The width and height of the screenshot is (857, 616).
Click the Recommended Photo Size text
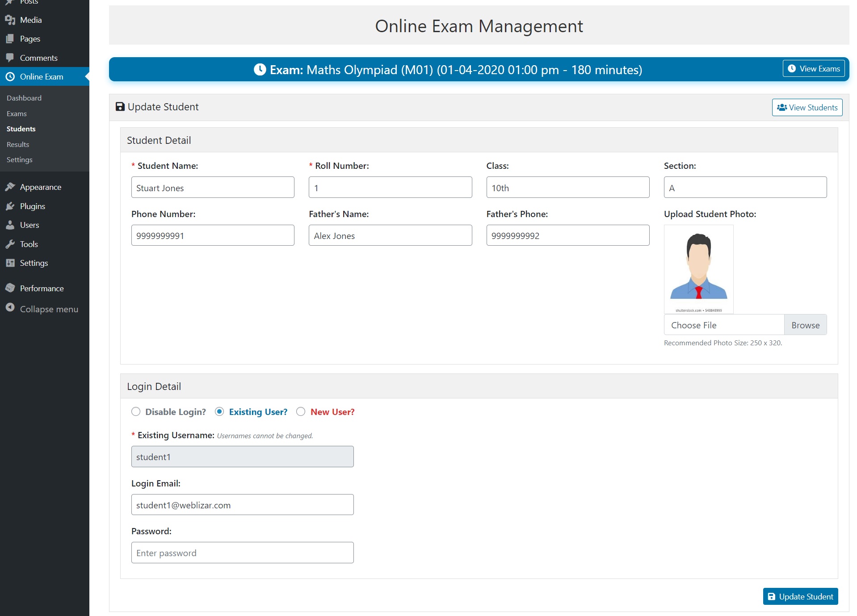[x=723, y=343]
